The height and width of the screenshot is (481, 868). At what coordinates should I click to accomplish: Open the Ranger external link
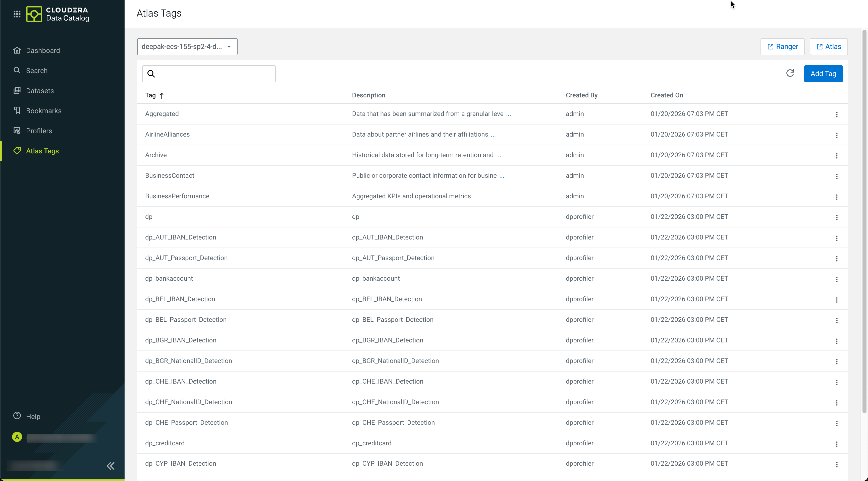[x=782, y=46]
